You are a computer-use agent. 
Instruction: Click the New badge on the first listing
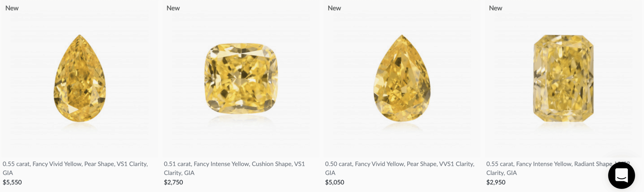(x=12, y=8)
